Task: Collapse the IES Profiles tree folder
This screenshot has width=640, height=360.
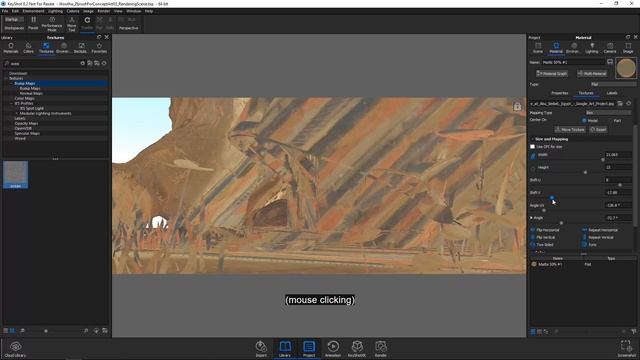Action: (11, 103)
